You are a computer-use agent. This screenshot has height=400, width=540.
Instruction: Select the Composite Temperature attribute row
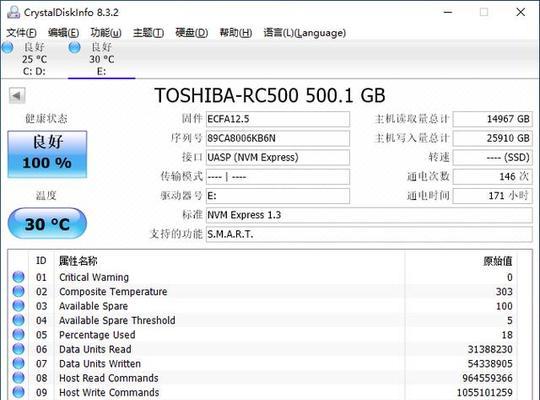262,291
